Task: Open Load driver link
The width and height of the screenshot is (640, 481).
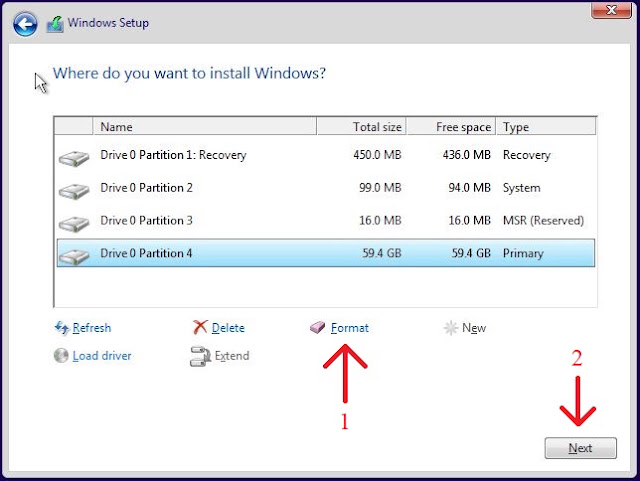Action: click(x=102, y=356)
